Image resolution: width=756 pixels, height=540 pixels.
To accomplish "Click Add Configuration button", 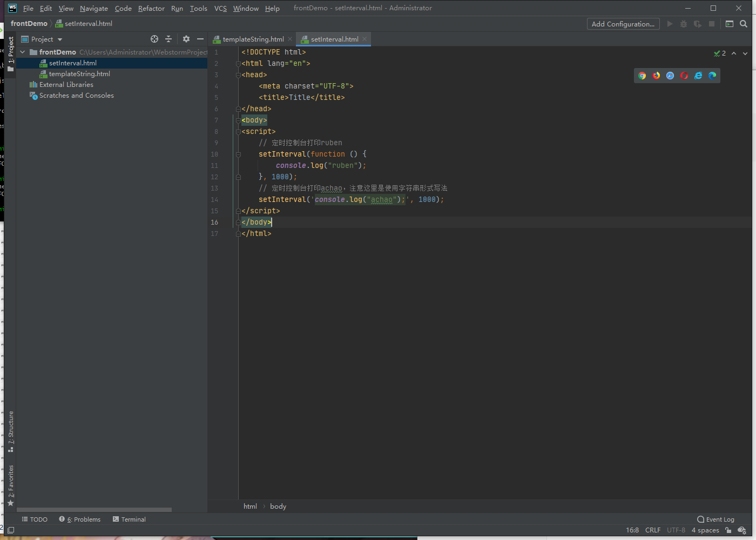I will (x=623, y=24).
